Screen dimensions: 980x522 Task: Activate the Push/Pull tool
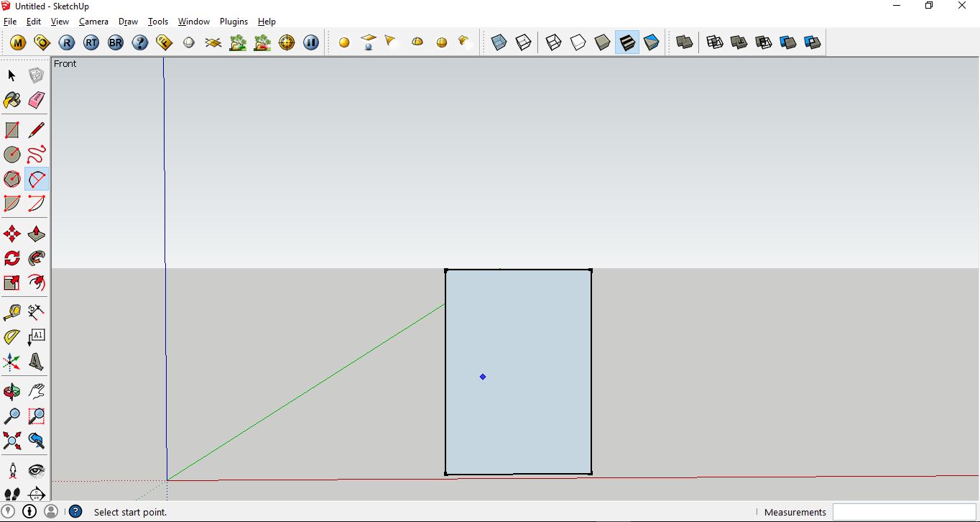[36, 233]
